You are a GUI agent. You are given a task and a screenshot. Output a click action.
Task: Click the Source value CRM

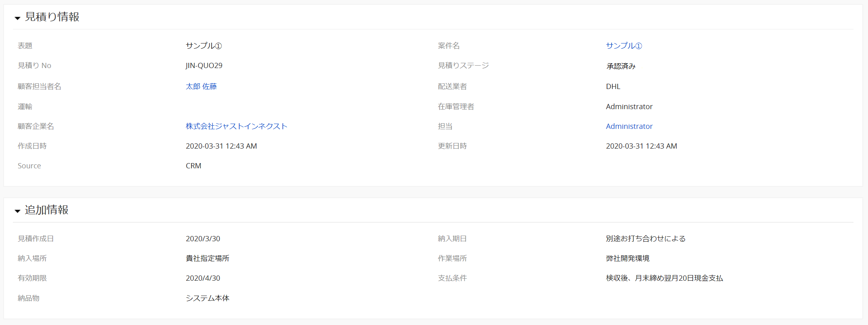coord(194,166)
